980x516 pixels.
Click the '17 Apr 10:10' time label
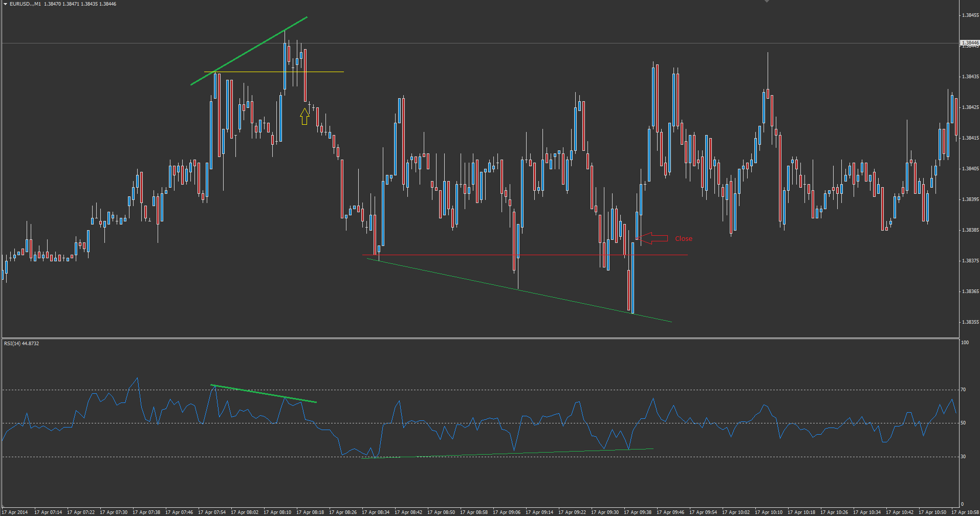[x=769, y=512]
